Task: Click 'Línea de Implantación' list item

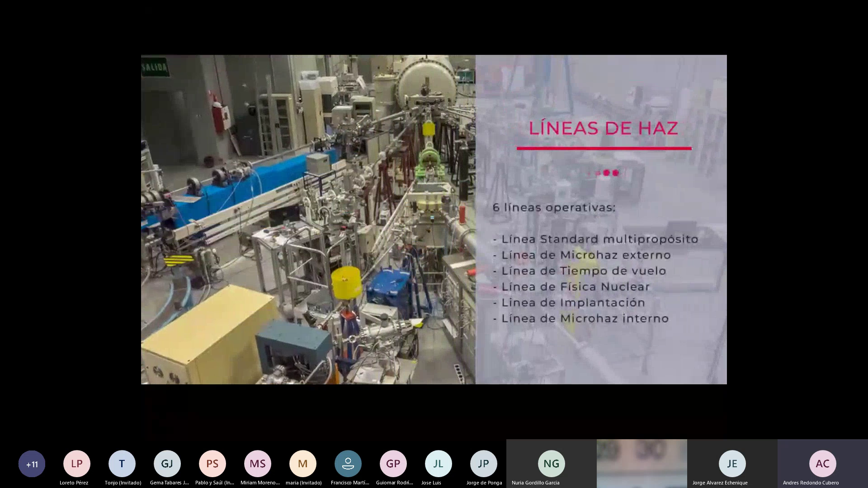Action: [x=573, y=302]
